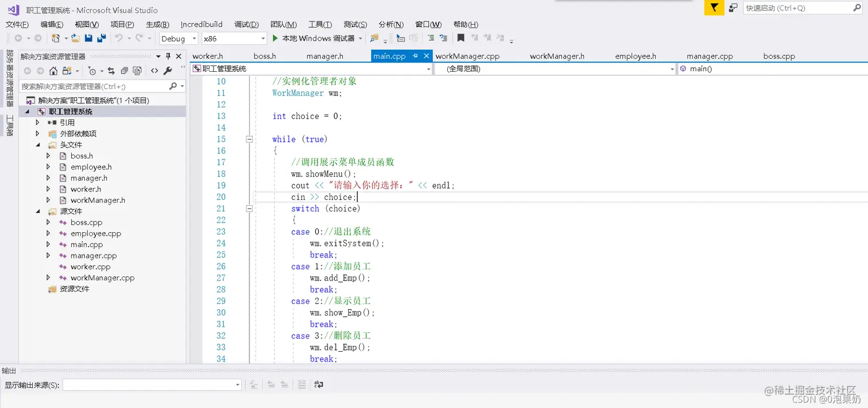Click the solution node icon in the tree
The image size is (868, 408).
click(30, 100)
